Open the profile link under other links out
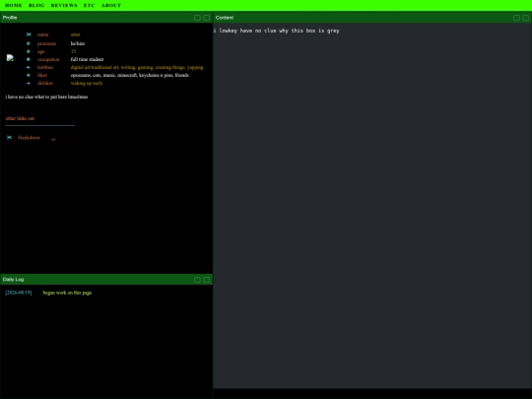This screenshot has height=399, width=532. click(29, 137)
